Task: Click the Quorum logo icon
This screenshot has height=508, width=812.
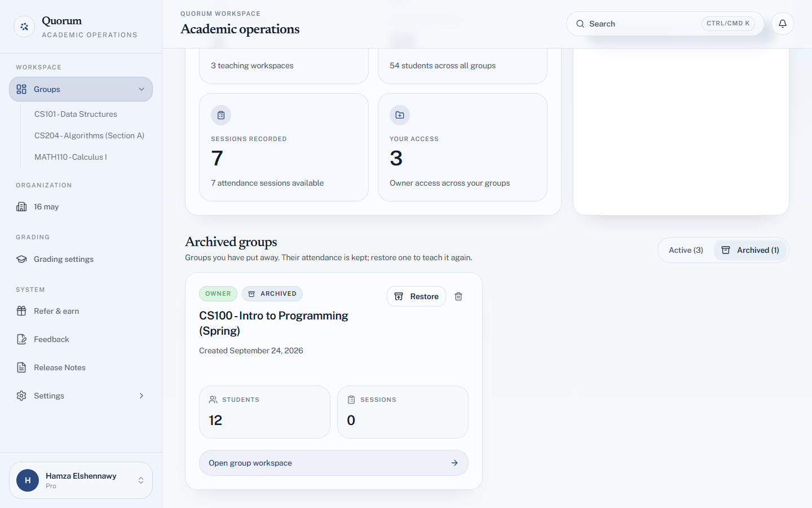Action: [24, 27]
